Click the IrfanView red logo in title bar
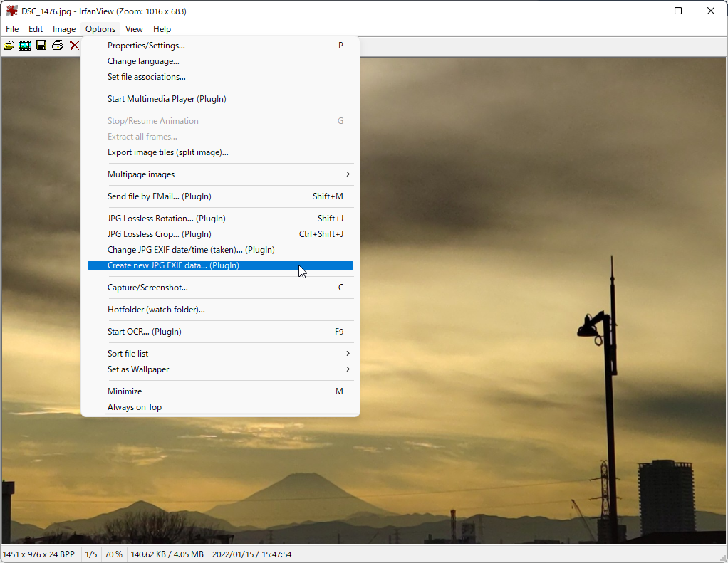This screenshot has width=728, height=563. coord(11,11)
